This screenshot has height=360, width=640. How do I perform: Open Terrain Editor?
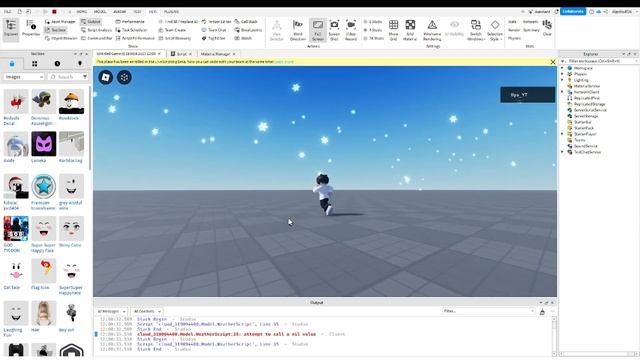coord(216,22)
